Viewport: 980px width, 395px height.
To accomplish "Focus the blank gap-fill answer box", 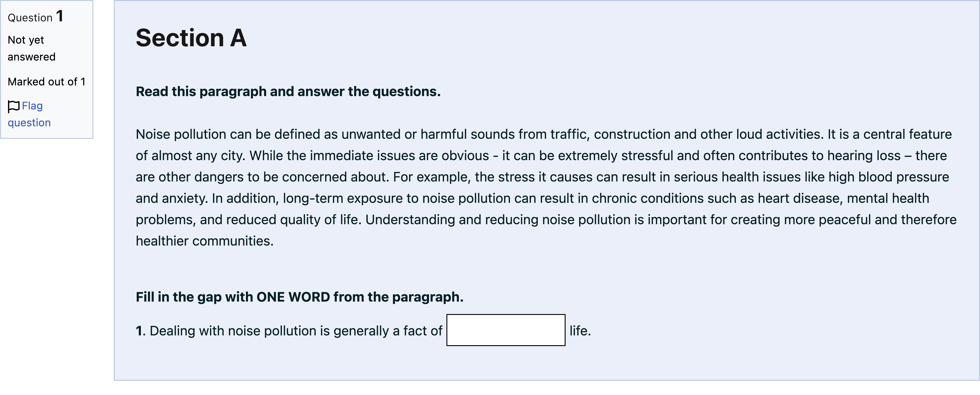I will [x=506, y=330].
